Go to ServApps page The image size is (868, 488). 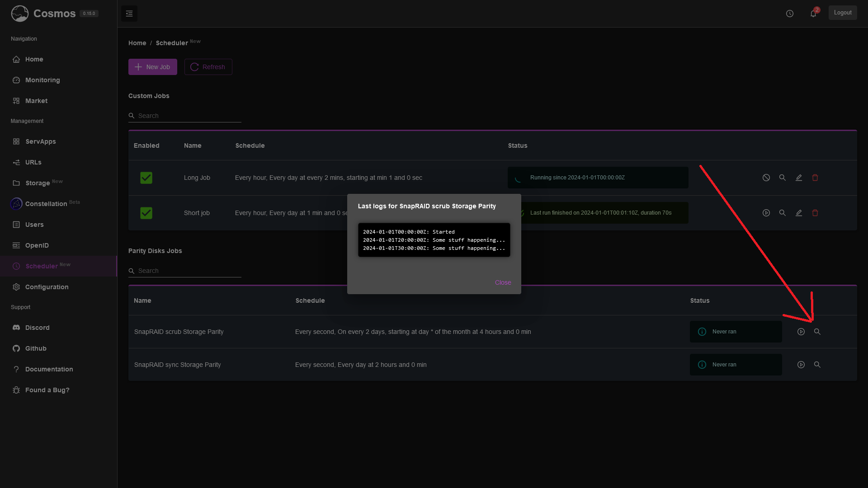(59, 141)
